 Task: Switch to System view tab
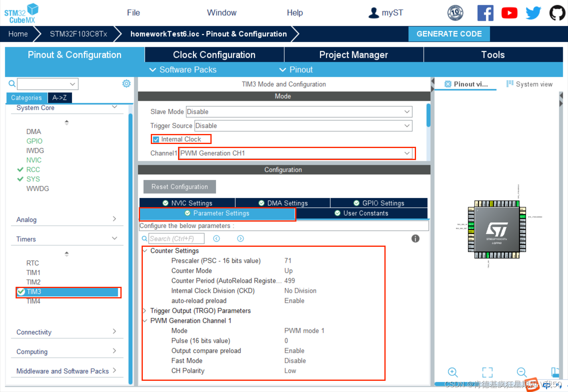tap(529, 84)
